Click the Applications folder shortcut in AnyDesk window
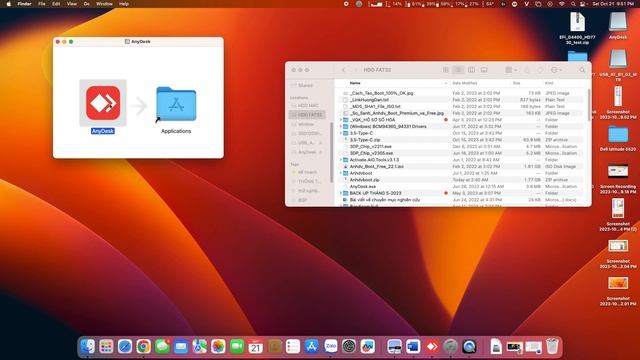Viewport: 640px width, 360px height. [176, 104]
